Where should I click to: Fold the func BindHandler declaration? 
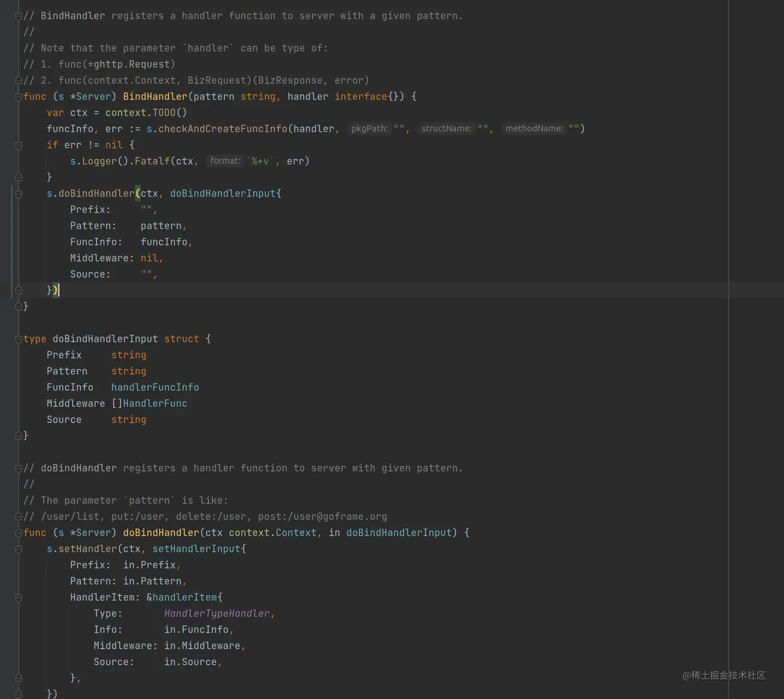pyautogui.click(x=19, y=97)
